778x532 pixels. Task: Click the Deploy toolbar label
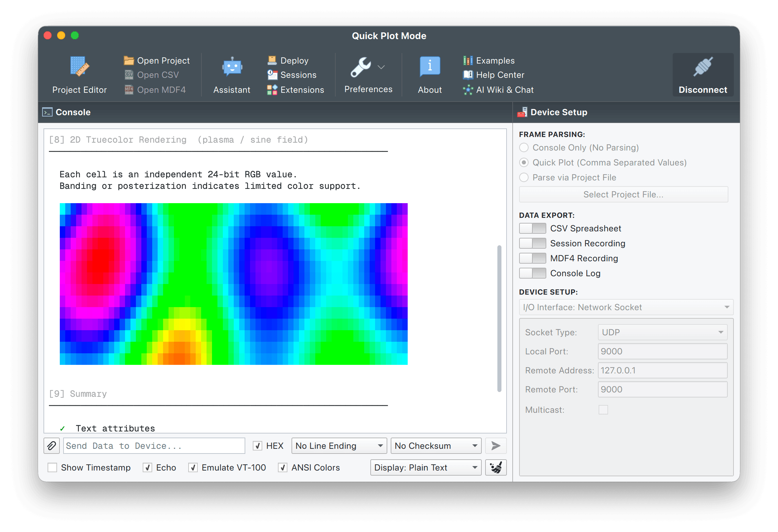coord(295,60)
